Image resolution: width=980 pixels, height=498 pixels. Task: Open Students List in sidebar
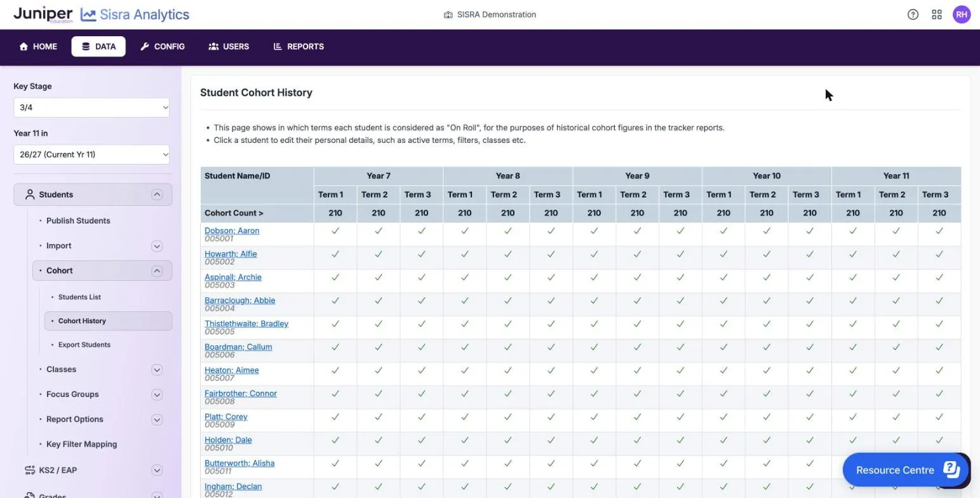[x=79, y=297]
